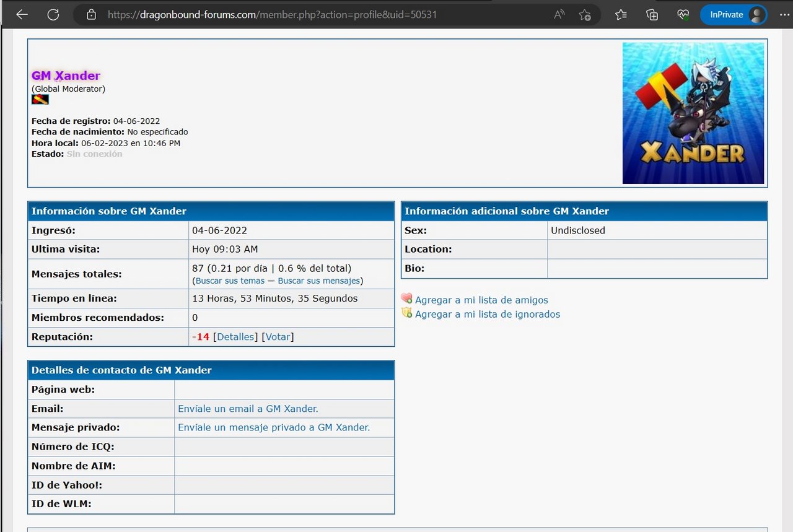
Task: Click the GM Xander username heading
Action: coord(66,76)
